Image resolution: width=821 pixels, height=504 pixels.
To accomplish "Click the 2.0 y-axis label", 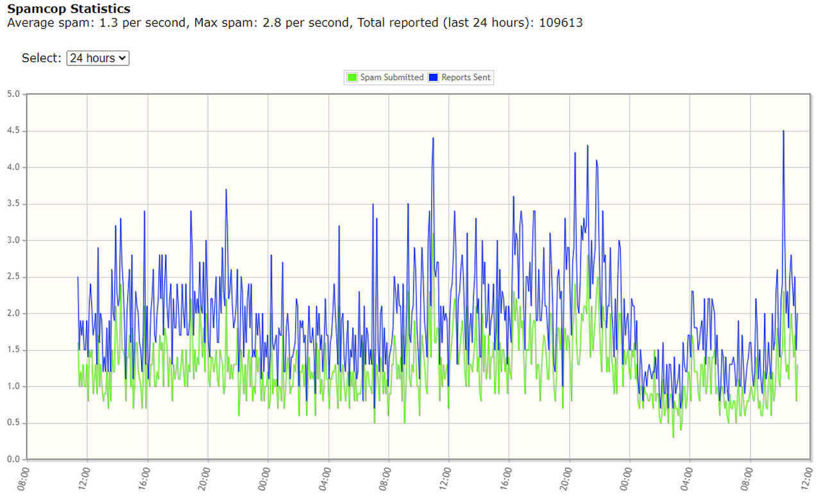I will [x=13, y=314].
